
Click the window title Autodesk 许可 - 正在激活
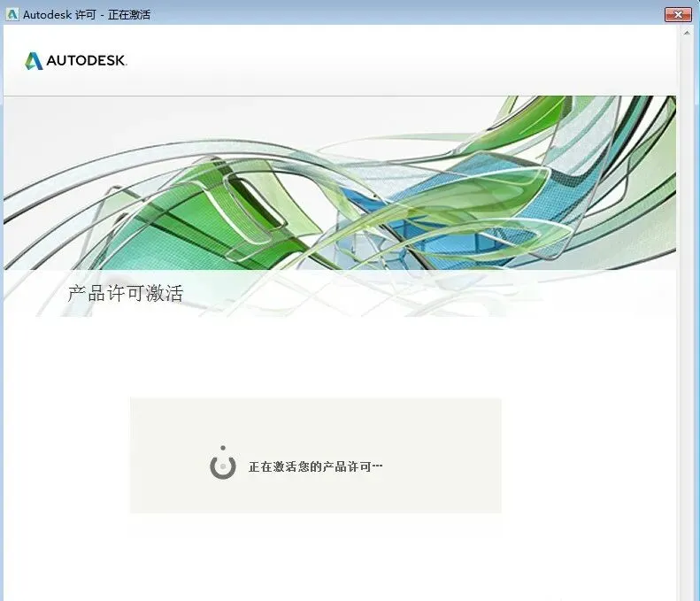click(x=87, y=15)
